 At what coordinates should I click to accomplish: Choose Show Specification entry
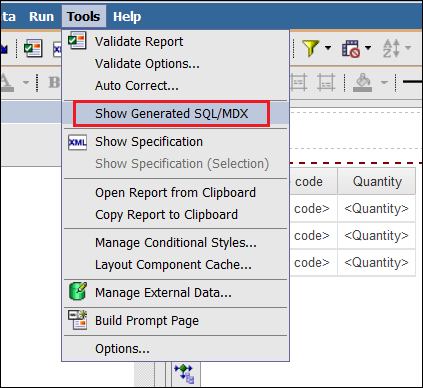point(176,142)
